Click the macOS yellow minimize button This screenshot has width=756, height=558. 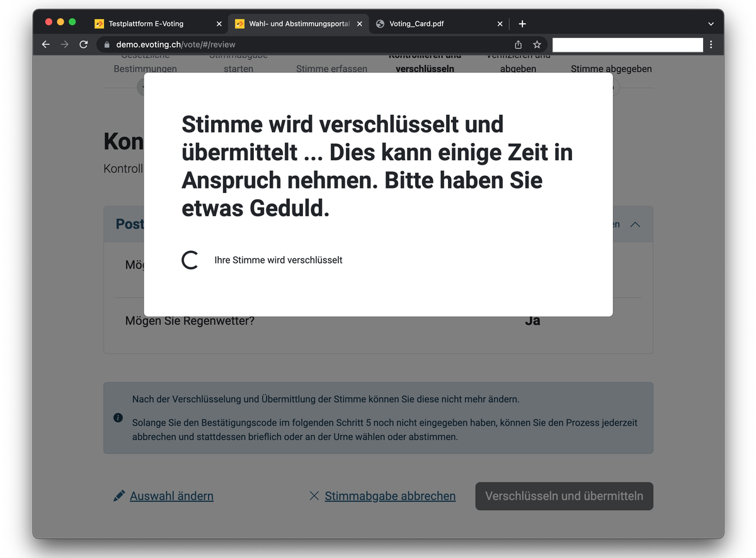coord(60,22)
